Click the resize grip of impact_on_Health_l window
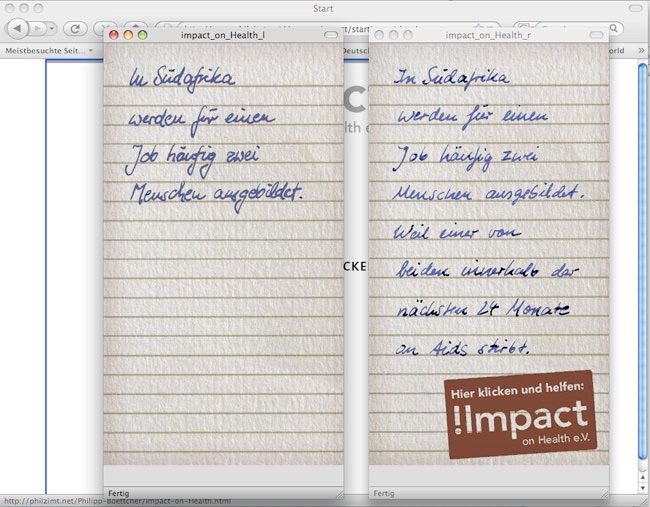 (337, 493)
